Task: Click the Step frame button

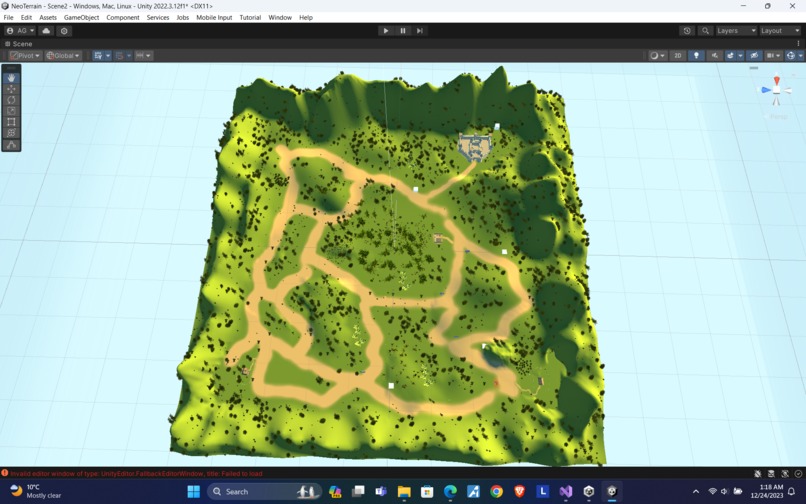Action: 420,31
